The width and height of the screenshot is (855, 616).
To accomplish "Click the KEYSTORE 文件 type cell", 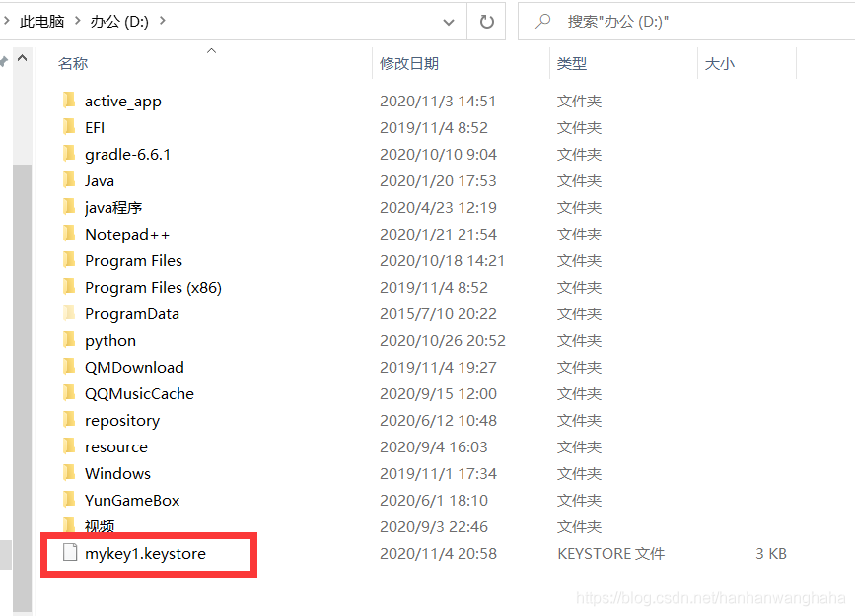I will [x=610, y=554].
